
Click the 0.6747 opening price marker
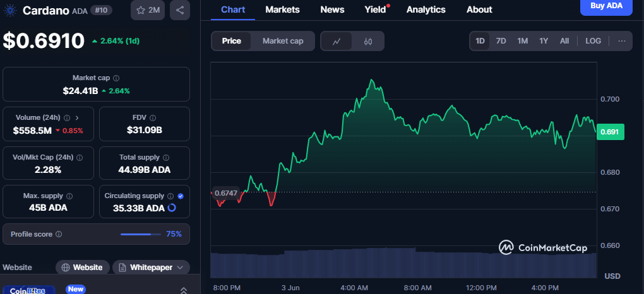[x=225, y=194]
